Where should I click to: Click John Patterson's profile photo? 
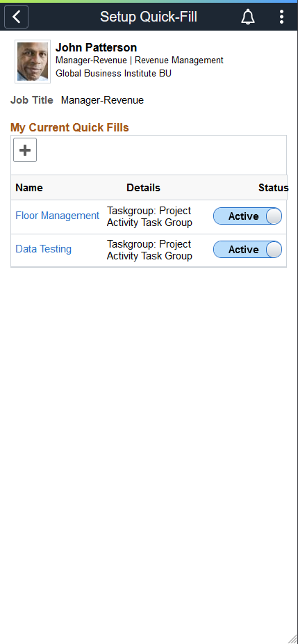tap(33, 62)
